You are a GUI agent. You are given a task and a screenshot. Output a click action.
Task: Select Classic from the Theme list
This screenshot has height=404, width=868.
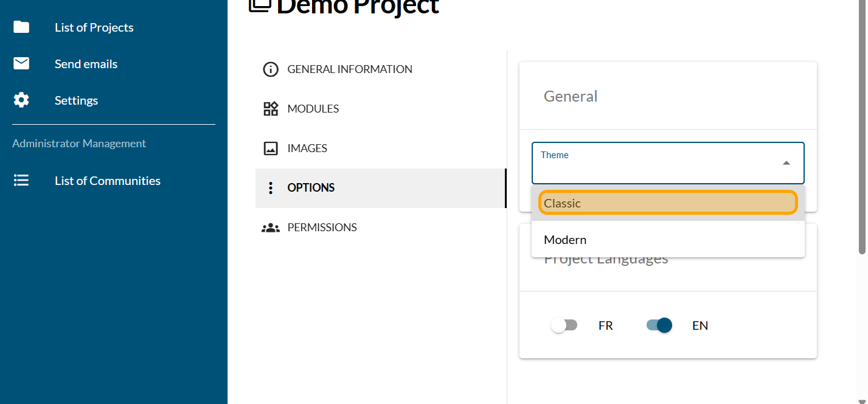(667, 203)
